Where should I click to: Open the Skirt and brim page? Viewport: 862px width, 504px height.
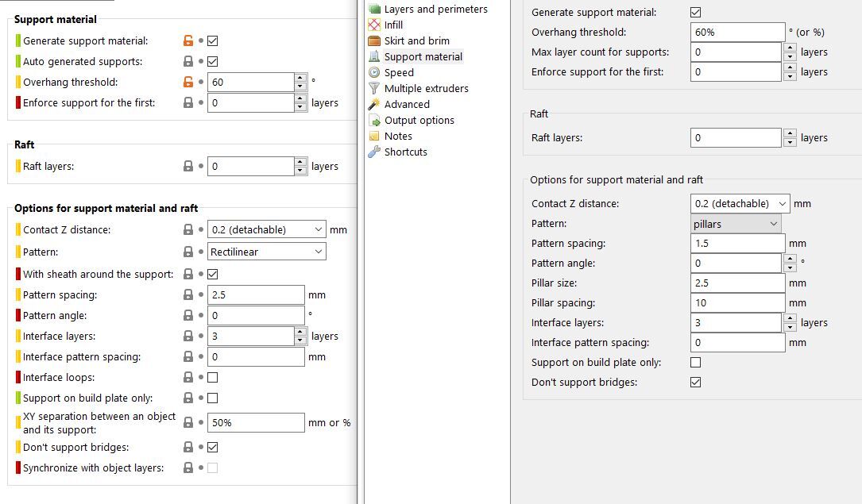[417, 40]
